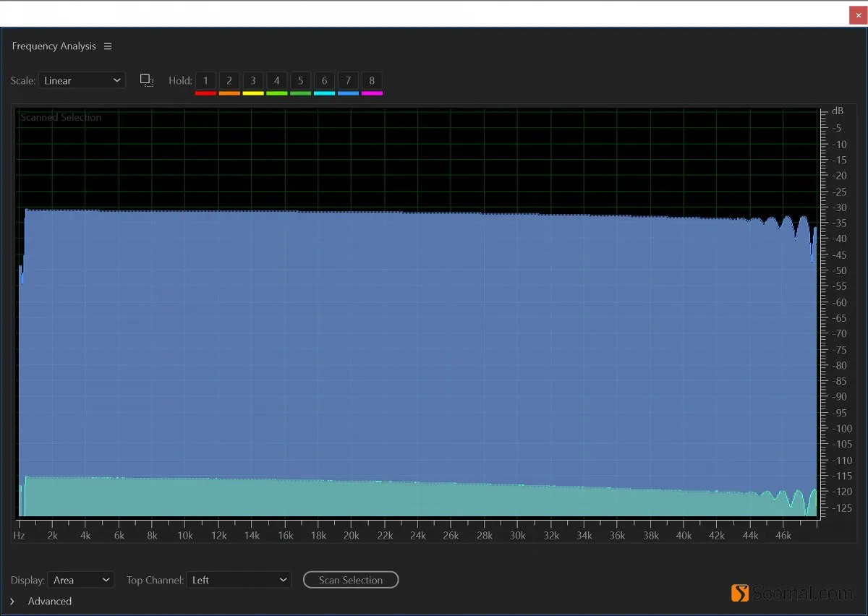Click the Frequency Analysis panel title
The image size is (868, 616).
tap(54, 46)
